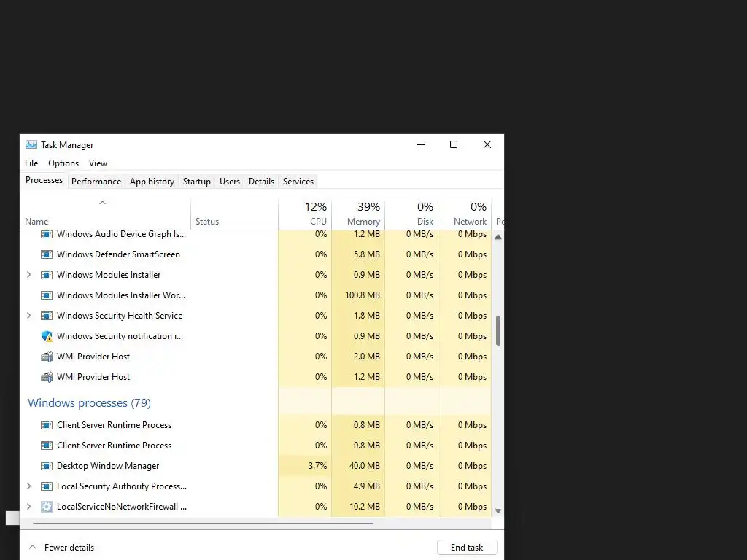Click the Windows processes (79) group header
The height and width of the screenshot is (560, 747).
(89, 402)
